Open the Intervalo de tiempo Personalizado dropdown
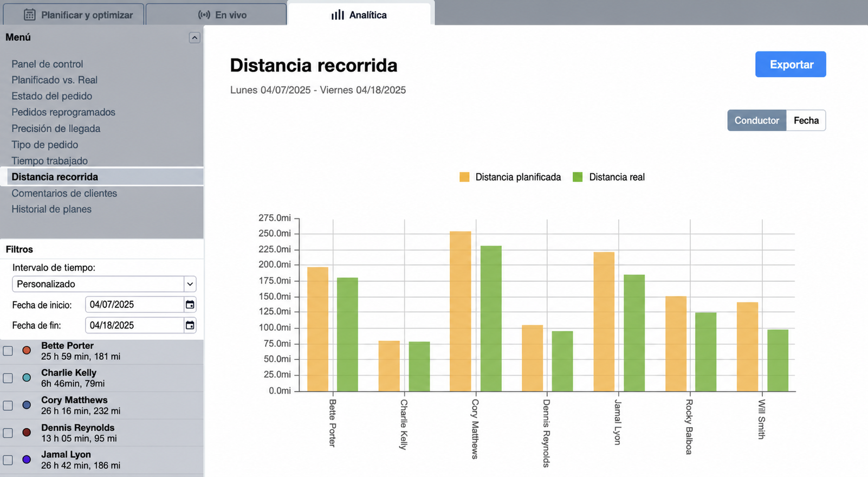This screenshot has height=477, width=868. pos(104,284)
